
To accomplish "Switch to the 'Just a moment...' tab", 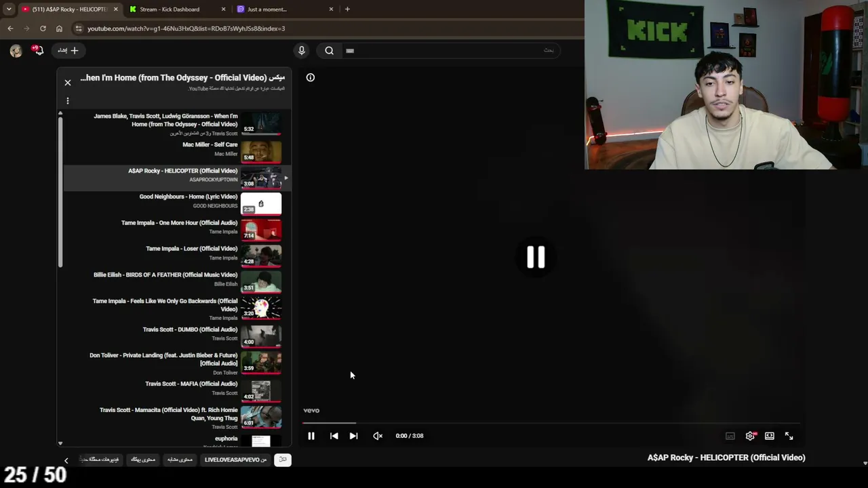I will coord(285,9).
